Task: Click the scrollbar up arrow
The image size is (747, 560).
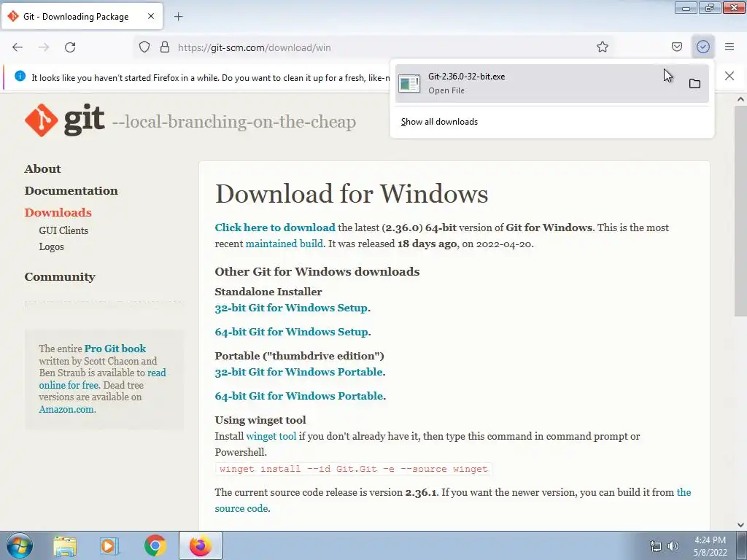Action: pos(740,99)
